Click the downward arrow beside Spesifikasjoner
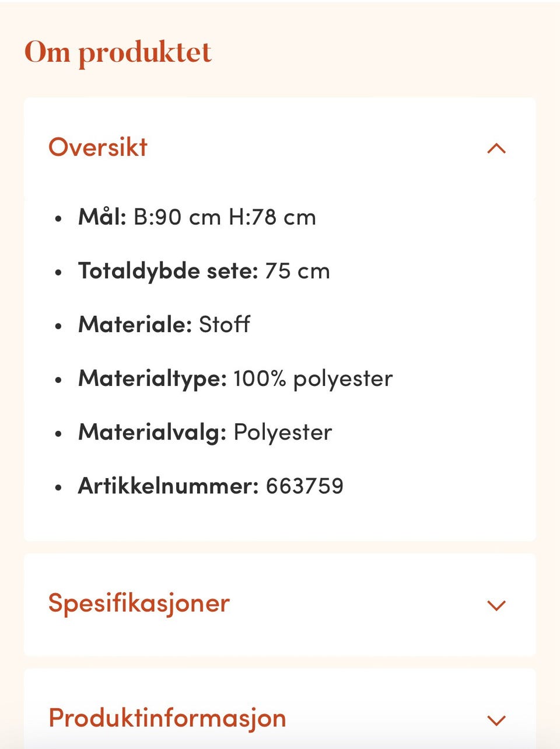 [496, 605]
